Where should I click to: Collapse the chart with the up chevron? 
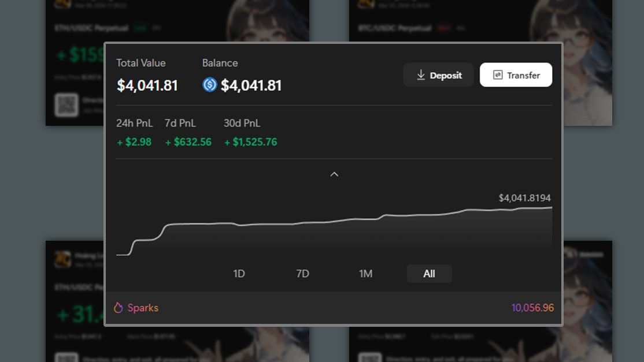tap(334, 174)
